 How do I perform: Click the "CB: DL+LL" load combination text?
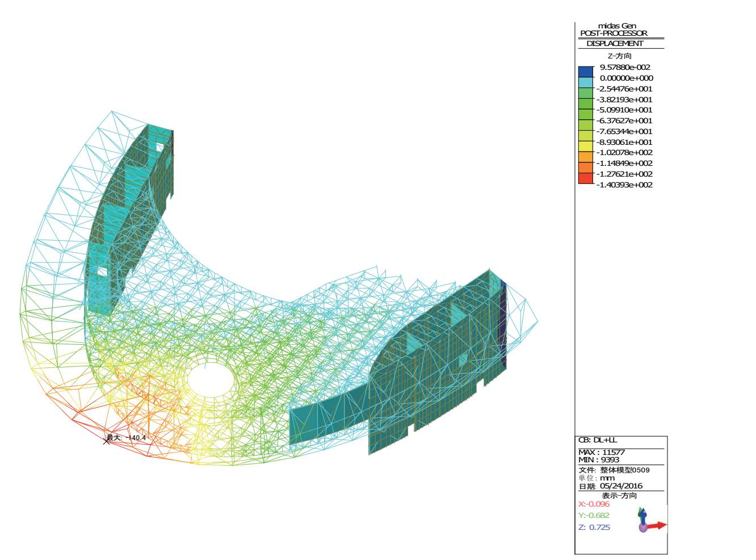coord(598,440)
